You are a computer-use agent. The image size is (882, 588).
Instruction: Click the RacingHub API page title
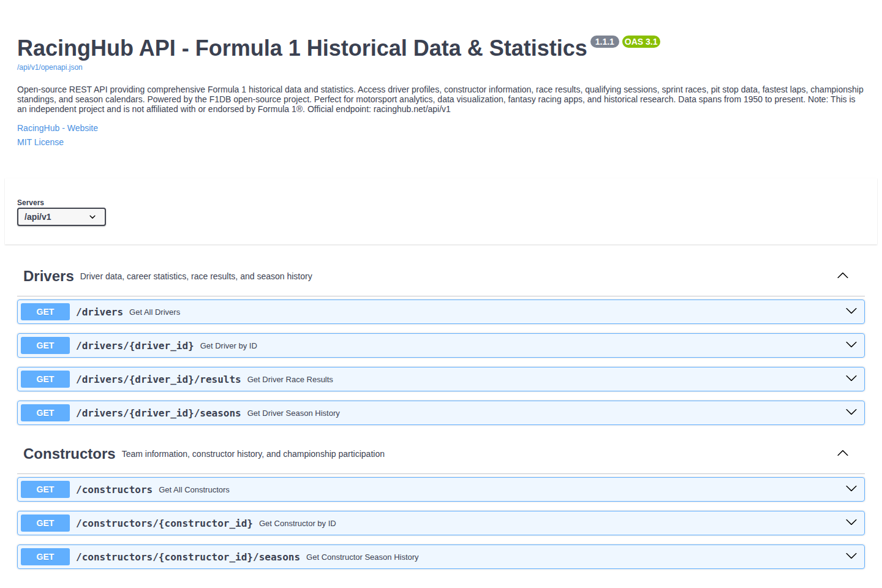point(302,48)
